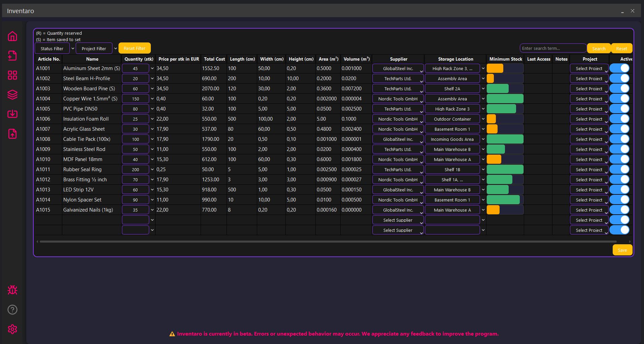Click the export file upload sidebar icon
Screen dimensions: 644x344
point(12,134)
